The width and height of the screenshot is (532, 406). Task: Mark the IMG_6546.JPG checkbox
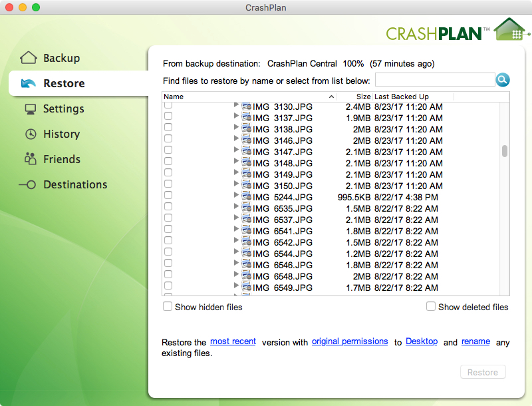tap(168, 263)
